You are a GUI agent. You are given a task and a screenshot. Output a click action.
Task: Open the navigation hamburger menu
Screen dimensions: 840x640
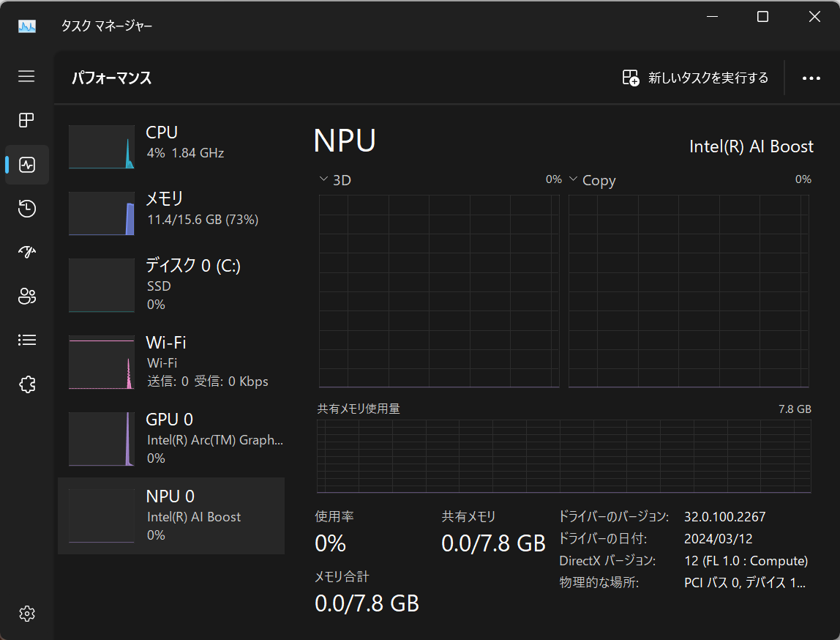tap(26, 76)
